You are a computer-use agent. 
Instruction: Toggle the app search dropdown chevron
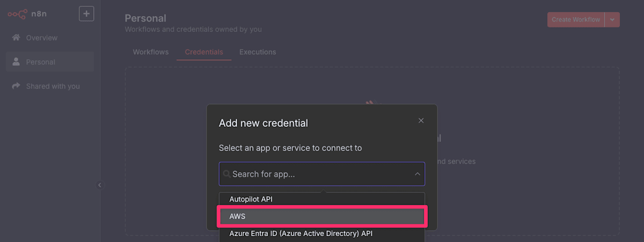click(417, 174)
